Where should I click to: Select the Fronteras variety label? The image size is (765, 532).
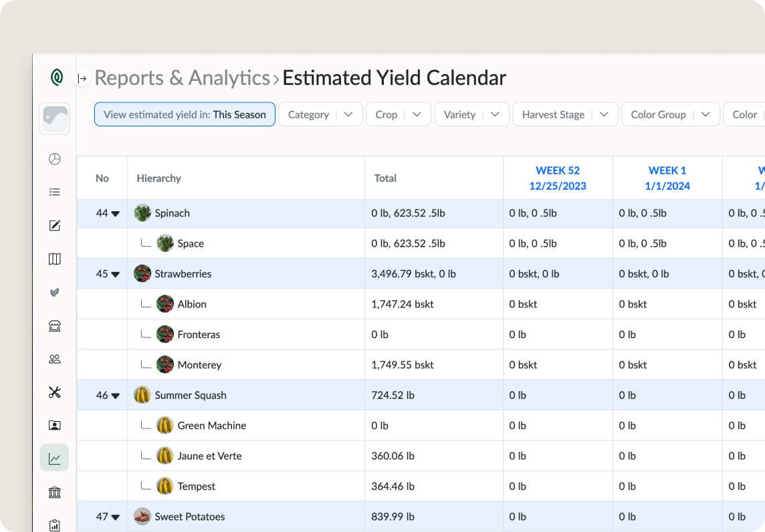click(x=199, y=335)
